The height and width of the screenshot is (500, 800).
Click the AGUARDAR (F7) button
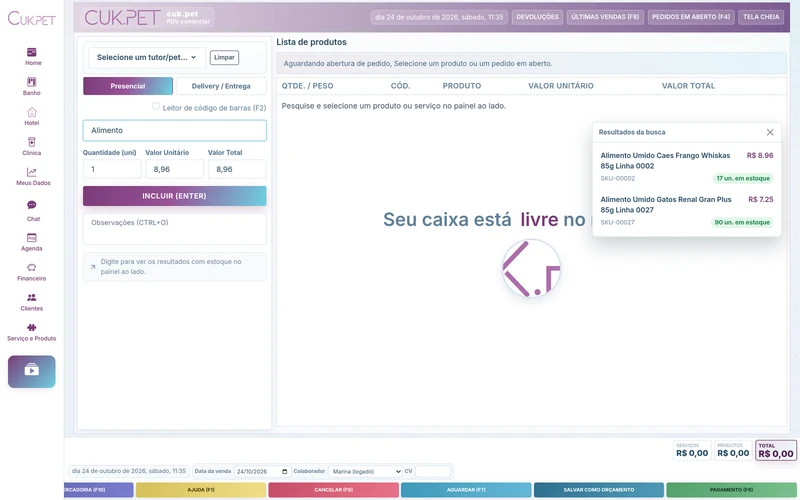[466, 490]
